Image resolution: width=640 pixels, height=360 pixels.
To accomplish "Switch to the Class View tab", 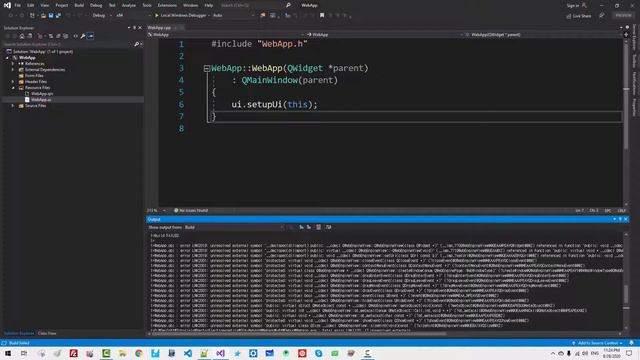I will (x=47, y=333).
